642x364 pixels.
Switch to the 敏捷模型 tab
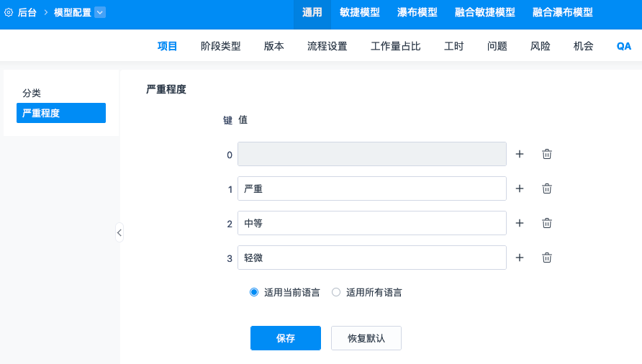pyautogui.click(x=360, y=12)
